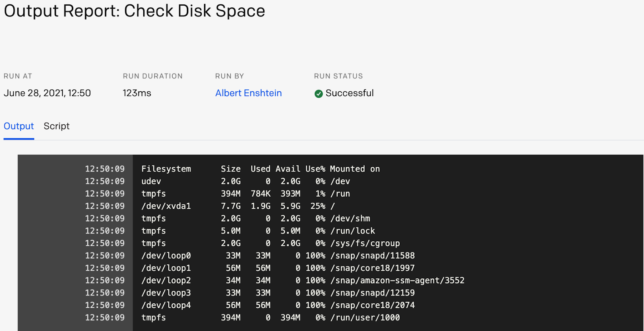The width and height of the screenshot is (644, 331).
Task: Select the /snap/snapd/11588 mount path
Action: (373, 256)
